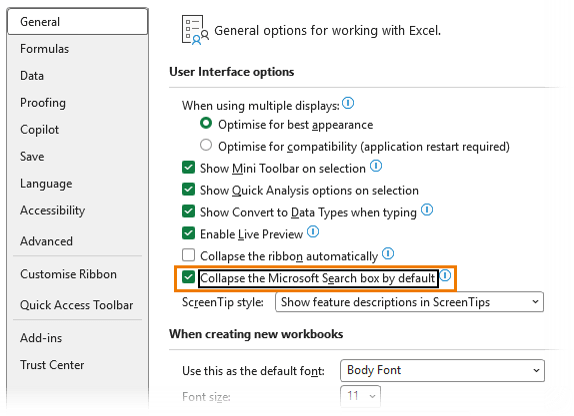Choose Optimise for compatibility radio option

click(x=206, y=145)
